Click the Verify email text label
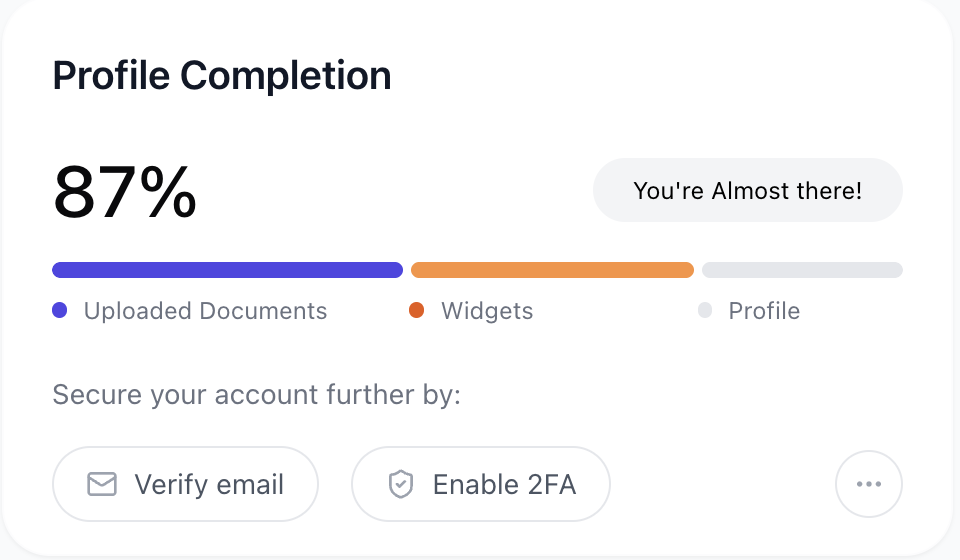 tap(209, 485)
